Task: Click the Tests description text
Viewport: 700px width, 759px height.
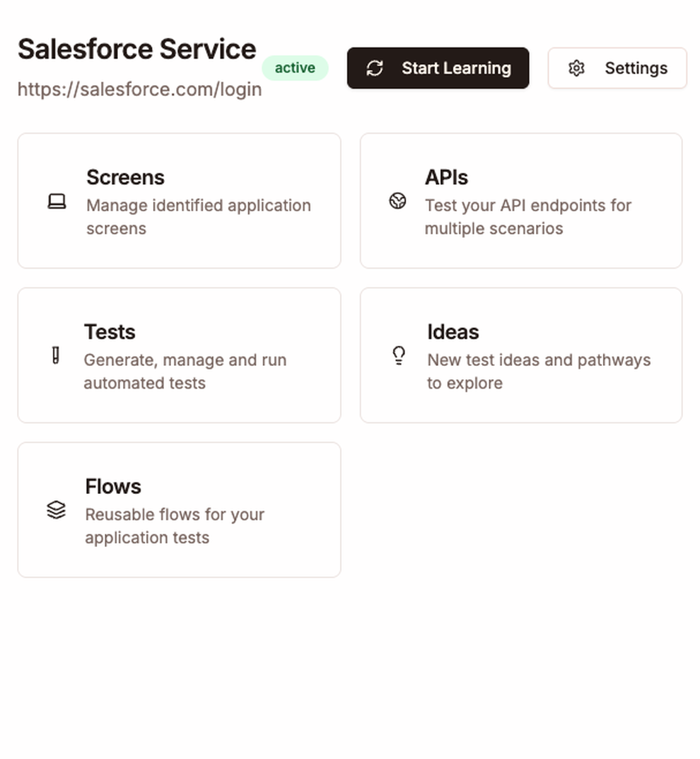Action: pos(185,371)
